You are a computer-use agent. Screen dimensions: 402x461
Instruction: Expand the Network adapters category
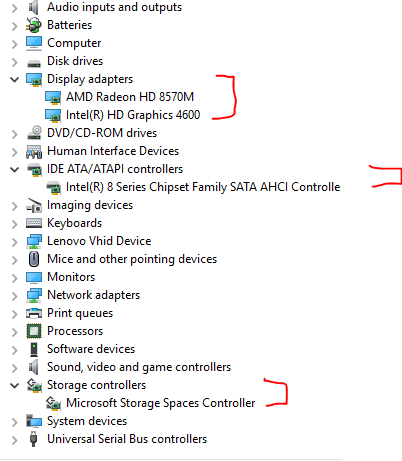(14, 295)
